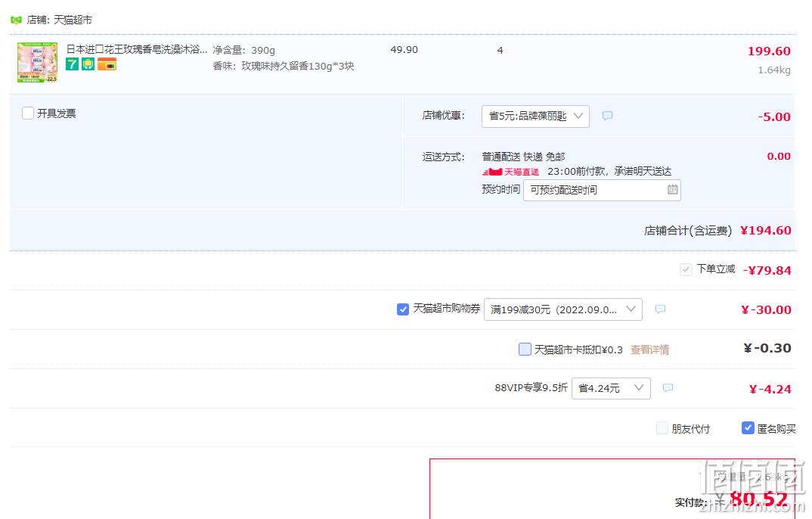Click the 天猫直送 delivery logo
The width and height of the screenshot is (812, 519).
point(510,172)
